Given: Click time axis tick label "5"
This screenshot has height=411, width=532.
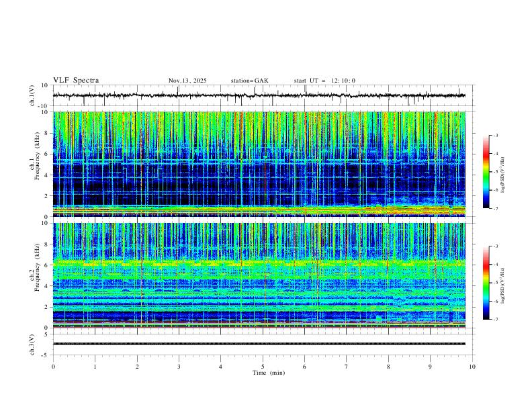Looking at the screenshot, I should pos(263,367).
